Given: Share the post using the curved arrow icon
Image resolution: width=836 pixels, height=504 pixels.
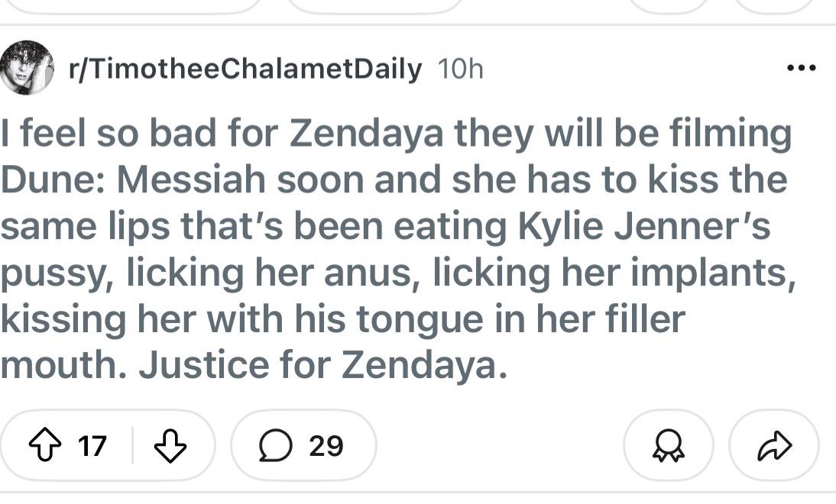Looking at the screenshot, I should point(774,446).
